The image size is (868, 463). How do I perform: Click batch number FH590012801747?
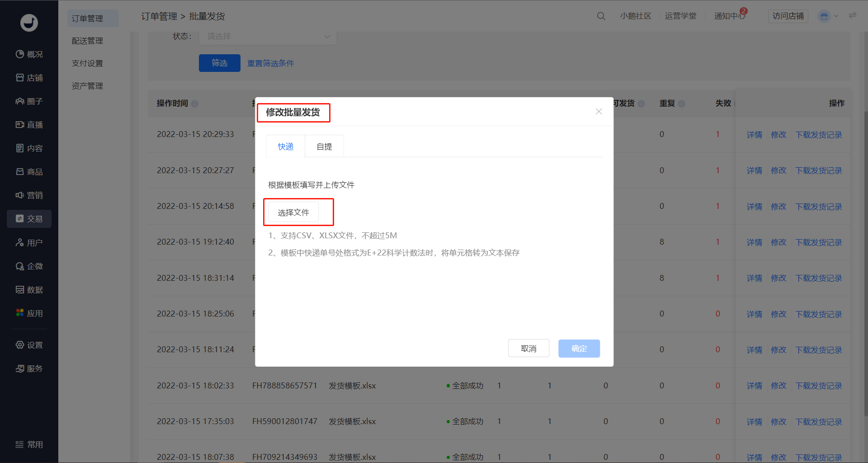[284, 421]
